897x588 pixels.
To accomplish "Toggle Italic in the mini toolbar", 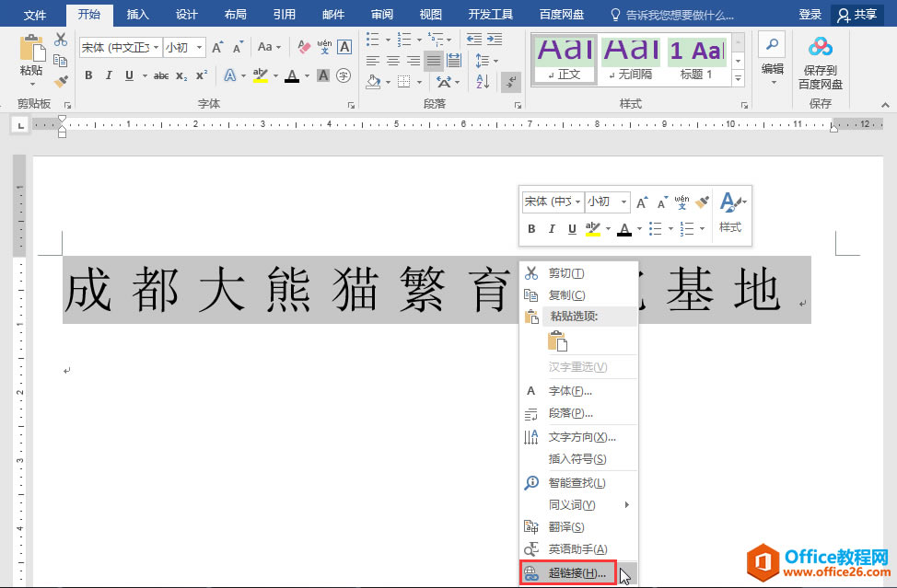I will (x=552, y=228).
